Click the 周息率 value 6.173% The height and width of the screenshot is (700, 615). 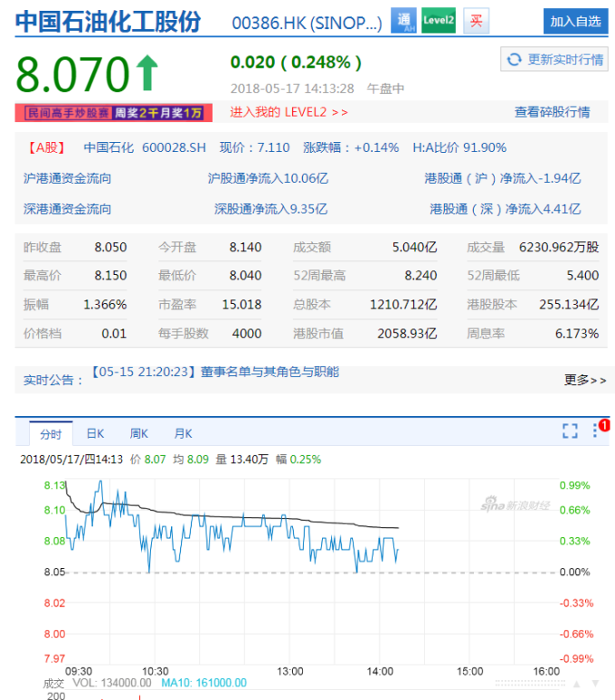click(577, 334)
